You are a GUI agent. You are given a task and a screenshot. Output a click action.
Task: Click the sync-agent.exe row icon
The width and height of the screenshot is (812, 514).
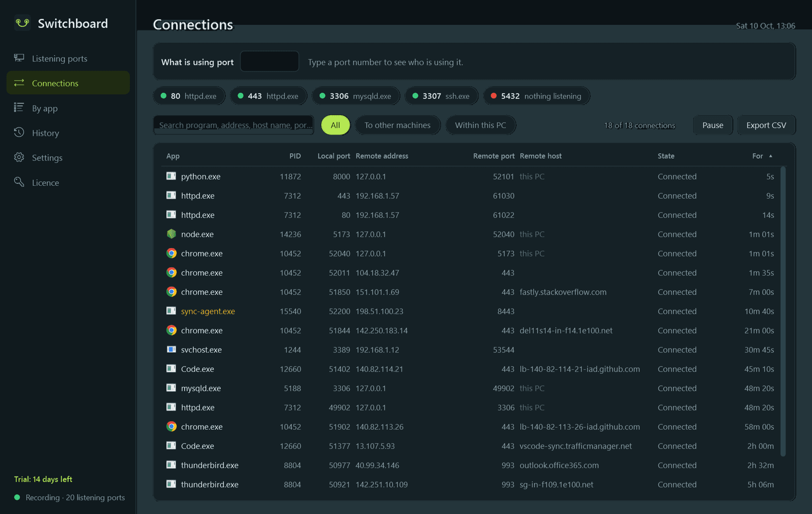[x=171, y=311]
